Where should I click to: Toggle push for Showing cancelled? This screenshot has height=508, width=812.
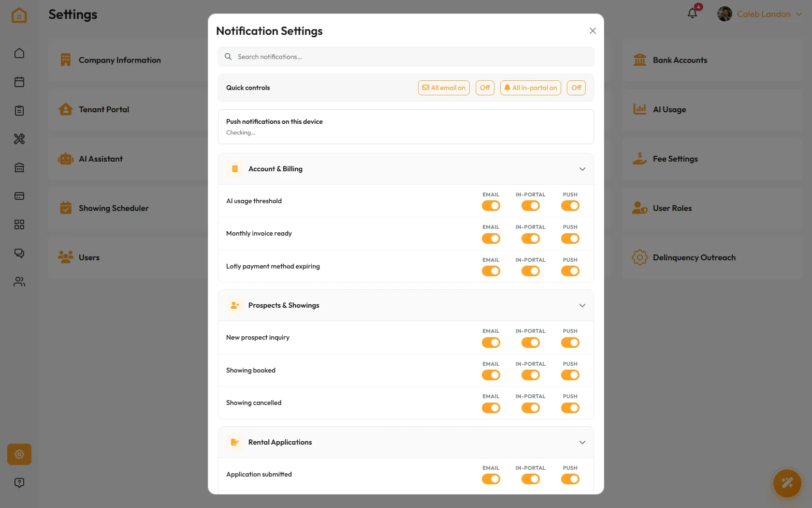point(570,408)
